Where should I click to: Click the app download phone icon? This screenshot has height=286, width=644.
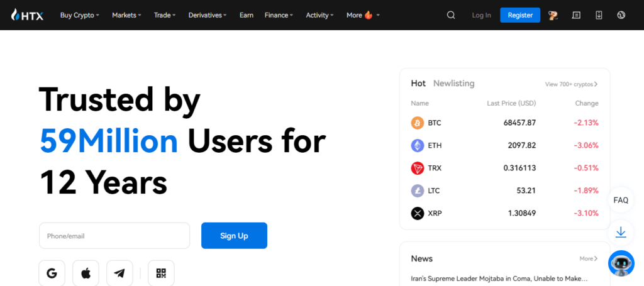point(599,15)
